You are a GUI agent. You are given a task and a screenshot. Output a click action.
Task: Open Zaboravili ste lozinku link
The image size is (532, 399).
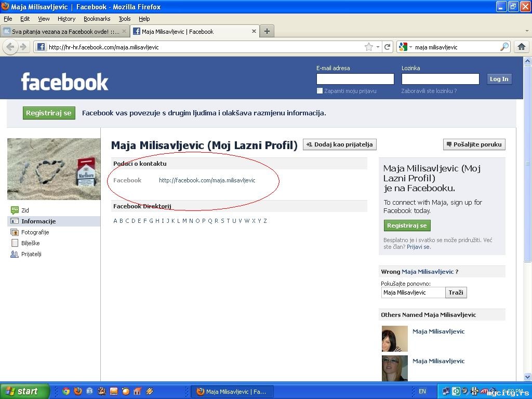[429, 91]
